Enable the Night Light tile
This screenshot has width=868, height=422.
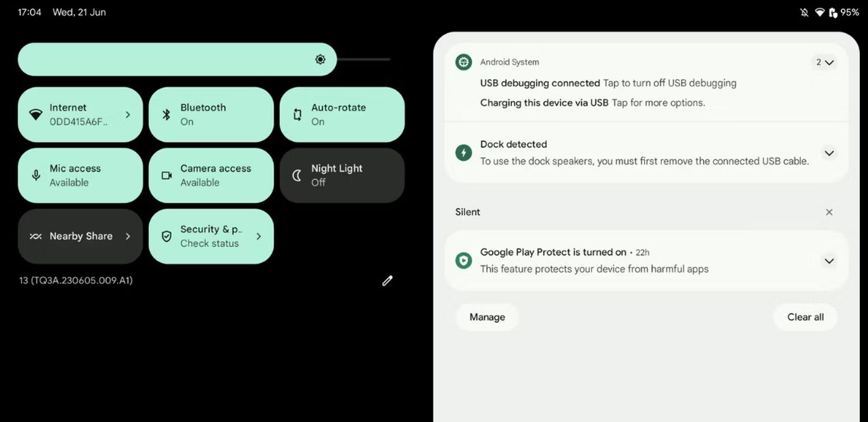(x=341, y=175)
